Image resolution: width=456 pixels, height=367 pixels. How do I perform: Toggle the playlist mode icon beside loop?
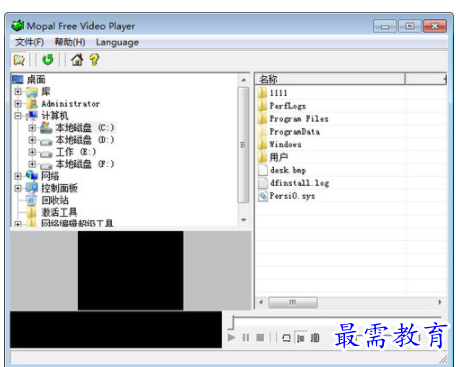pyautogui.click(x=301, y=338)
